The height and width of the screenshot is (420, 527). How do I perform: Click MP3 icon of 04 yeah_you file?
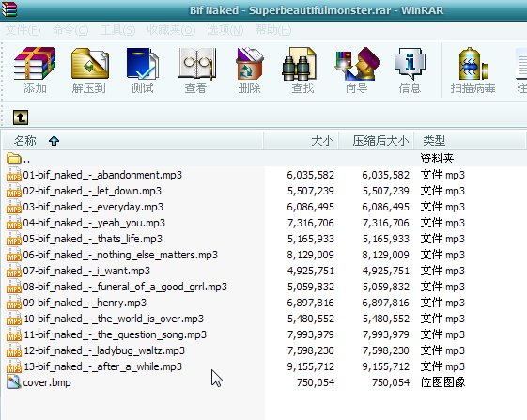click(14, 223)
